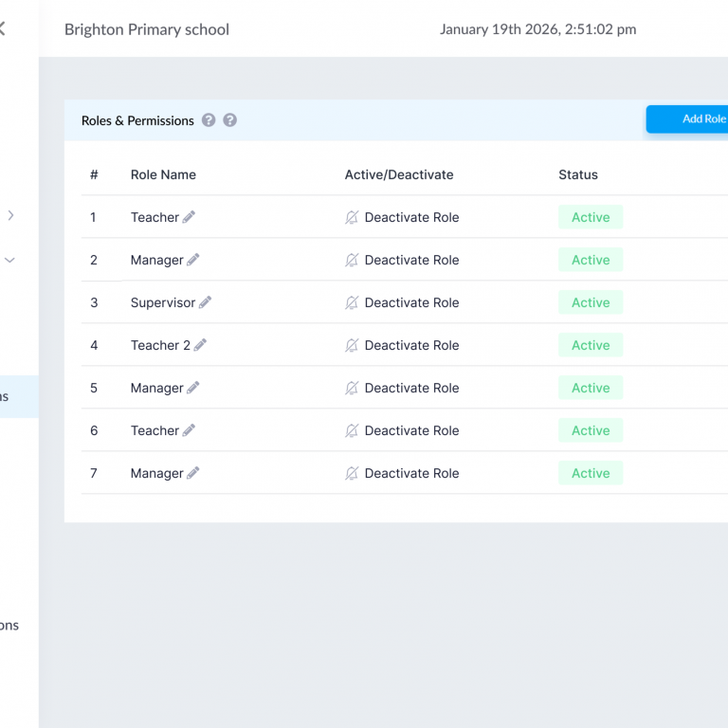Click the Active status badge in row 7

pos(591,473)
